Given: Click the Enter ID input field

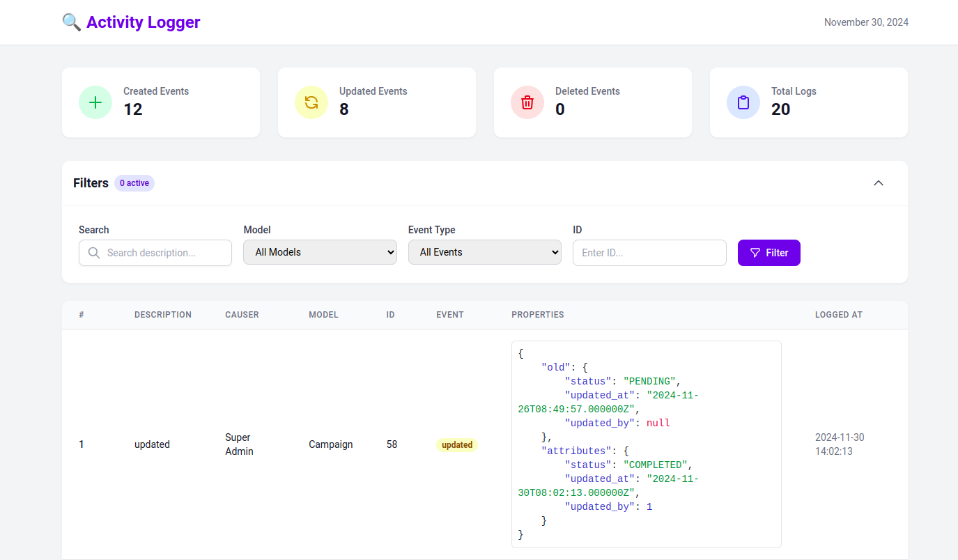Looking at the screenshot, I should click(649, 253).
